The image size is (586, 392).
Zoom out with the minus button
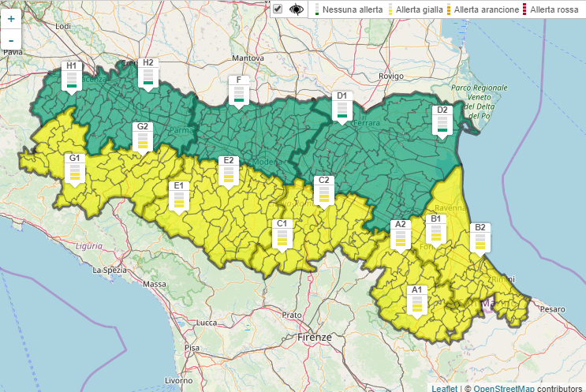(11, 39)
